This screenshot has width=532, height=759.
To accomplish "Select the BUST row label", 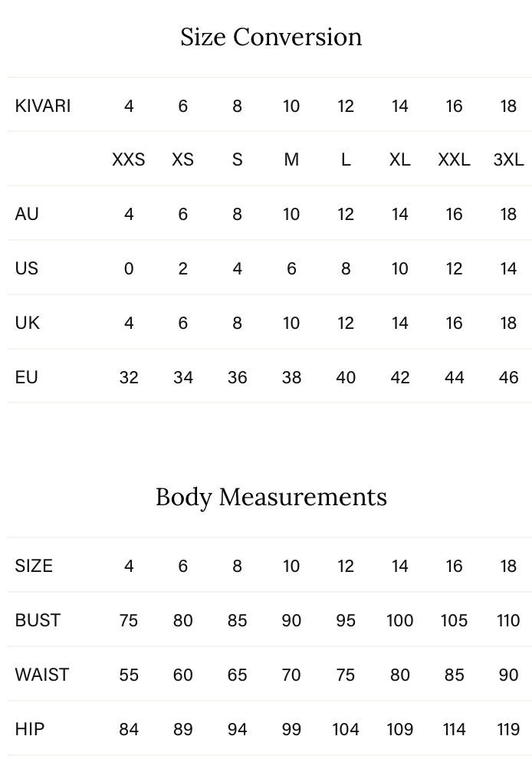I will [38, 620].
